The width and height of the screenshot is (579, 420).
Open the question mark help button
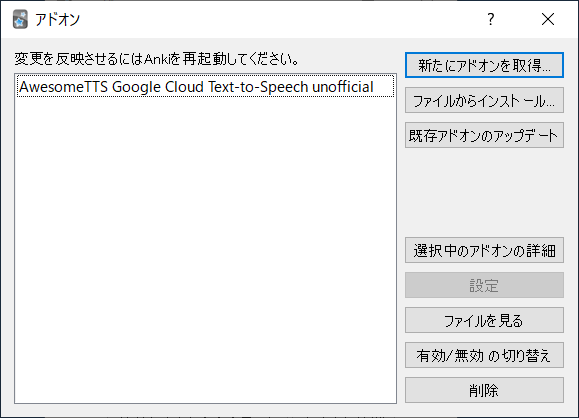click(x=490, y=19)
